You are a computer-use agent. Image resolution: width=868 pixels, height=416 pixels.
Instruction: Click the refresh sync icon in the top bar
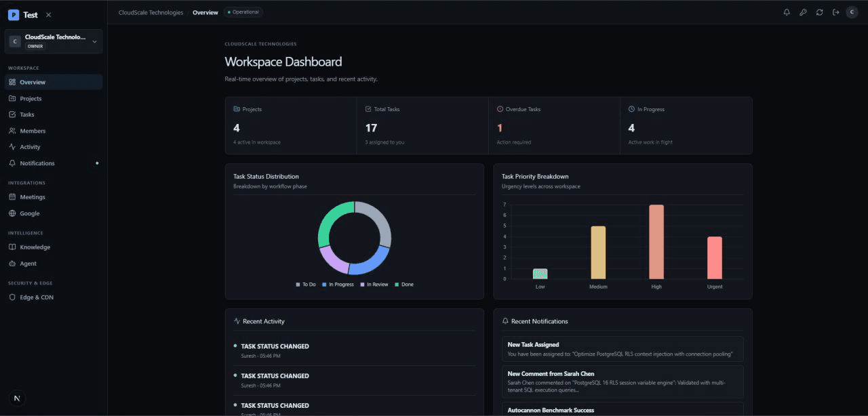[x=819, y=12]
